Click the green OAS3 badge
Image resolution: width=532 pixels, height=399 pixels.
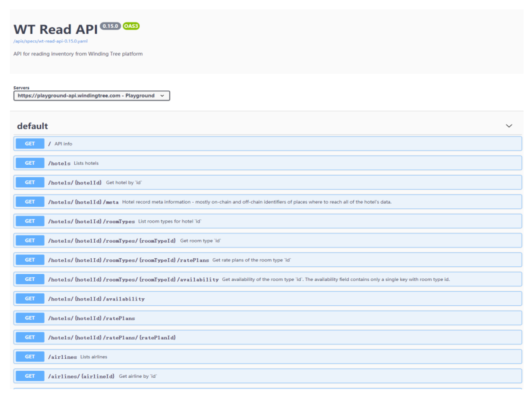coord(131,26)
